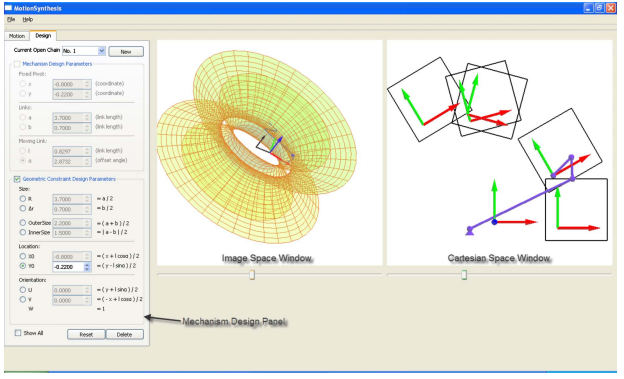This screenshot has width=624, height=379.
Task: Click the 'Cartesian Space Window' label
Action: tap(499, 258)
